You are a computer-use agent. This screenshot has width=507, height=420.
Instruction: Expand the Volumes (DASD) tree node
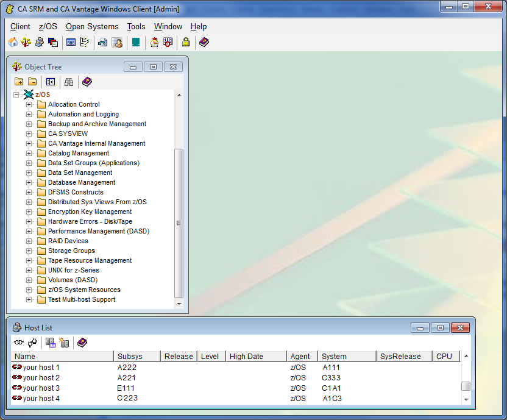(29, 280)
